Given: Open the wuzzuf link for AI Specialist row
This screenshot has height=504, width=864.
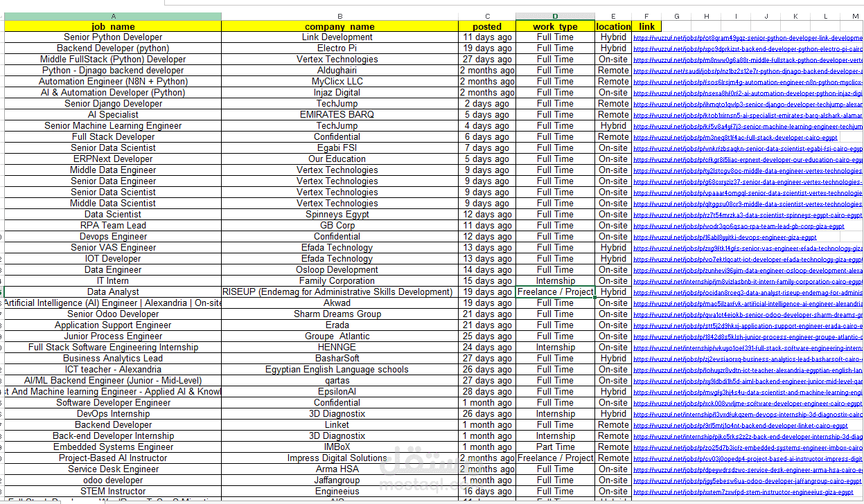Looking at the screenshot, I should tap(748, 116).
